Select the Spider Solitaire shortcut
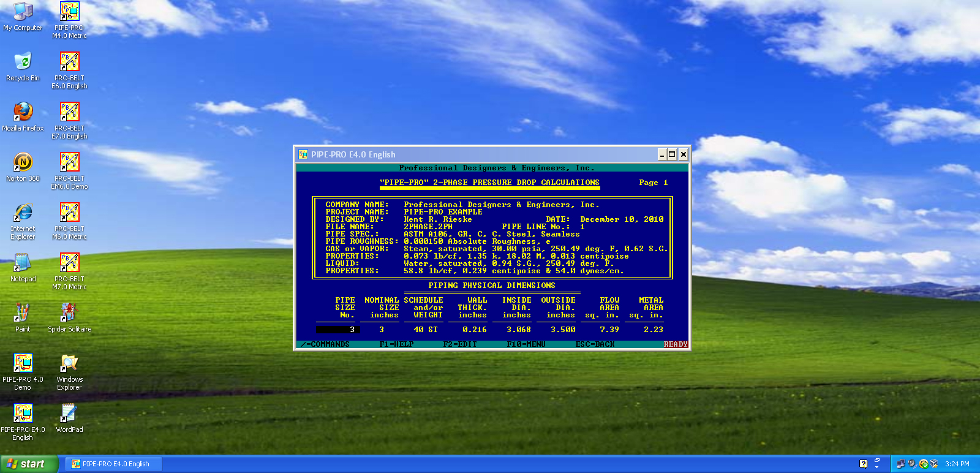 pyautogui.click(x=69, y=317)
